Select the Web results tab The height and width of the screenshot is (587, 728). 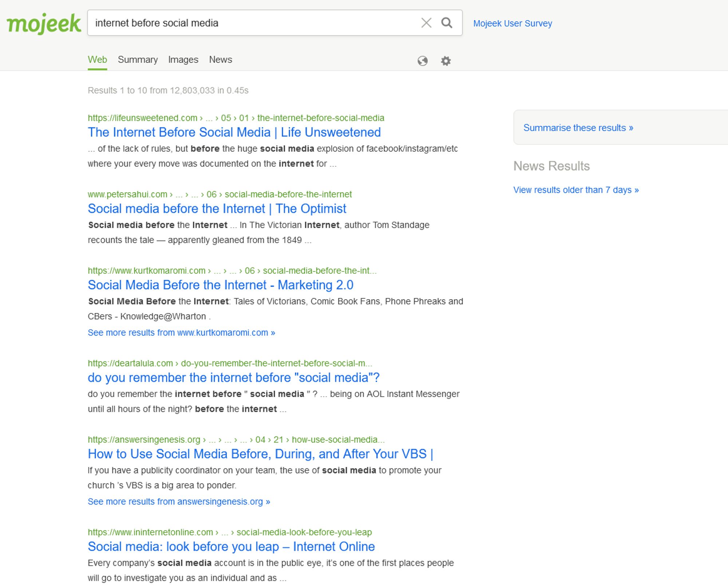coord(97,59)
